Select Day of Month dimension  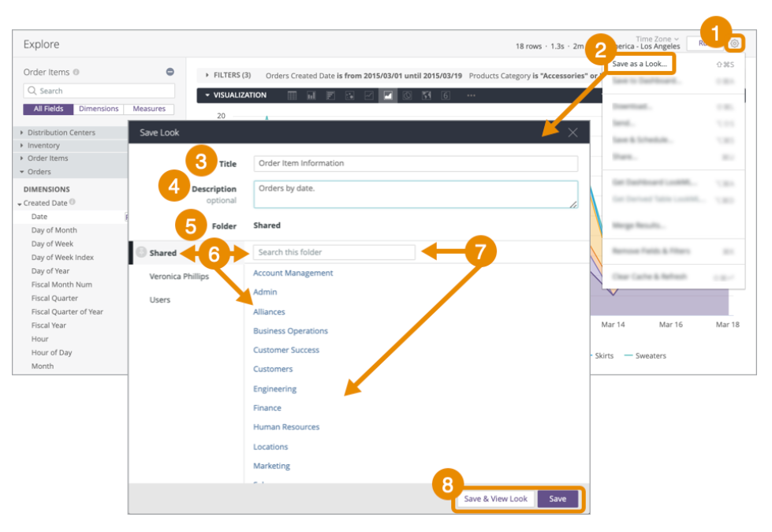click(54, 230)
